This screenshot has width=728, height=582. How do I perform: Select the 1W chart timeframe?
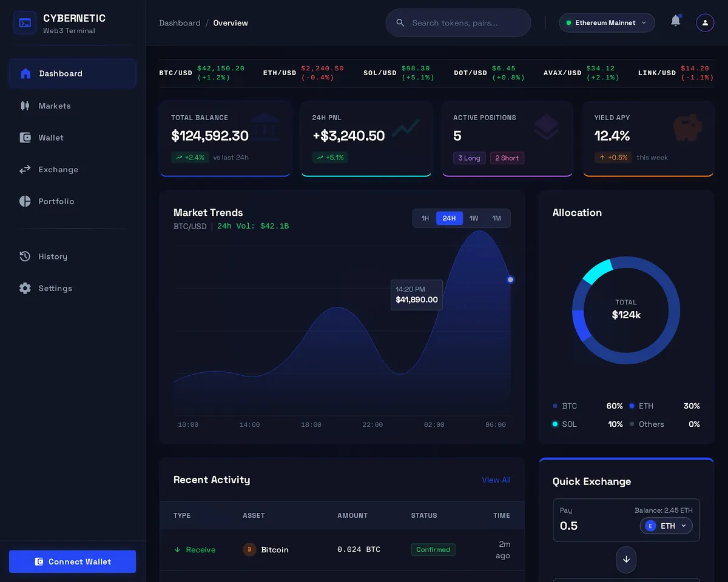(x=474, y=218)
